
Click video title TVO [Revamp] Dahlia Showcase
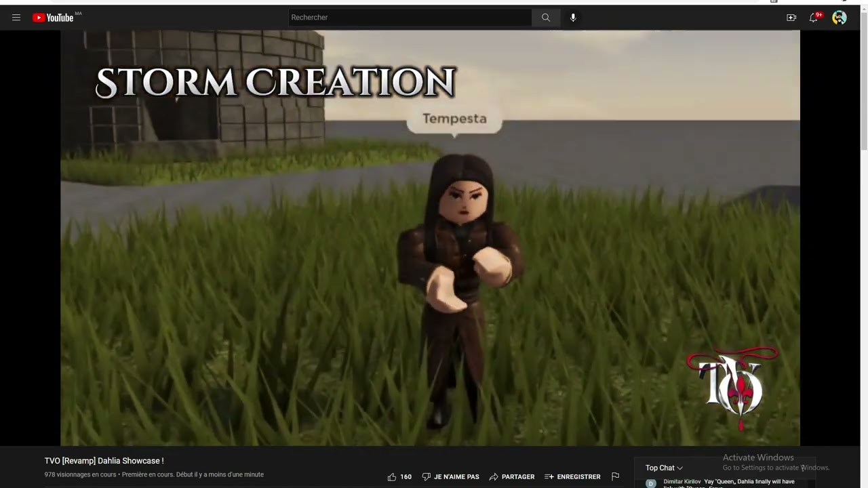coord(104,461)
